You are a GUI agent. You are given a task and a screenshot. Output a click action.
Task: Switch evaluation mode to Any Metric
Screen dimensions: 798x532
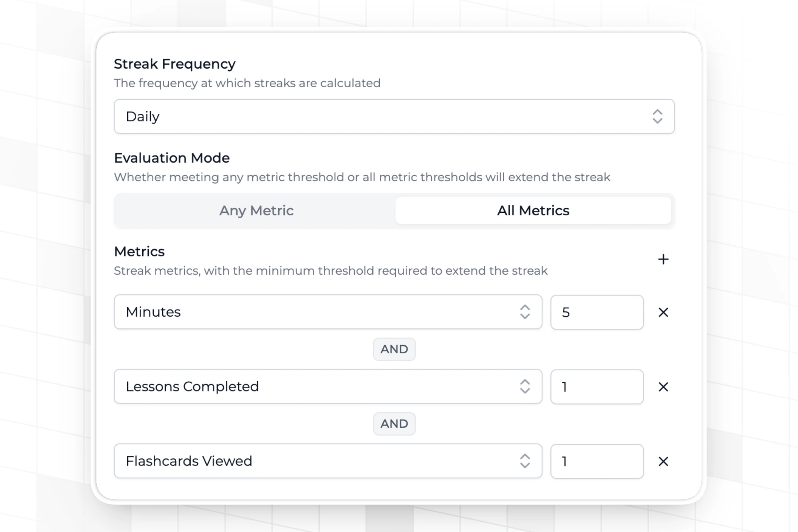click(x=256, y=211)
